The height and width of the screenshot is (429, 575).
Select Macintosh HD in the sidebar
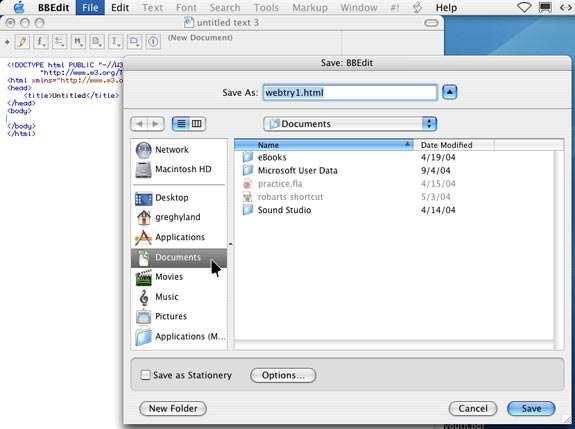tap(179, 169)
